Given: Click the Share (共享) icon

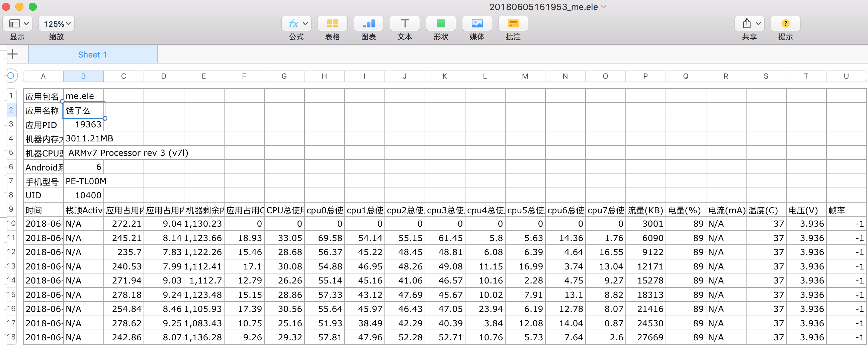Looking at the screenshot, I should [746, 23].
